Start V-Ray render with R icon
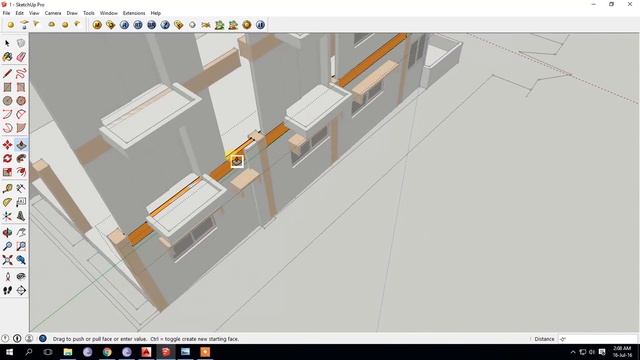The width and height of the screenshot is (640, 360). pyautogui.click(x=124, y=25)
